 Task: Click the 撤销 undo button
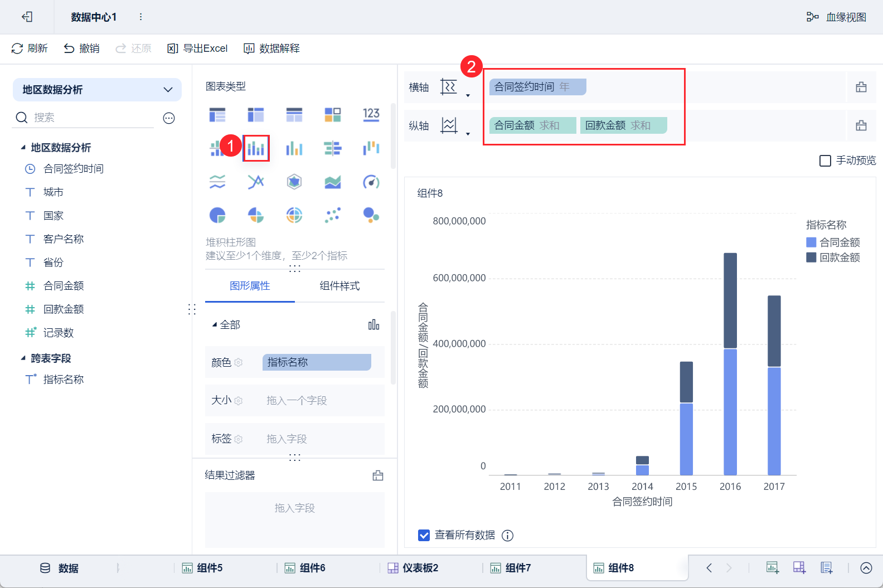pos(81,48)
